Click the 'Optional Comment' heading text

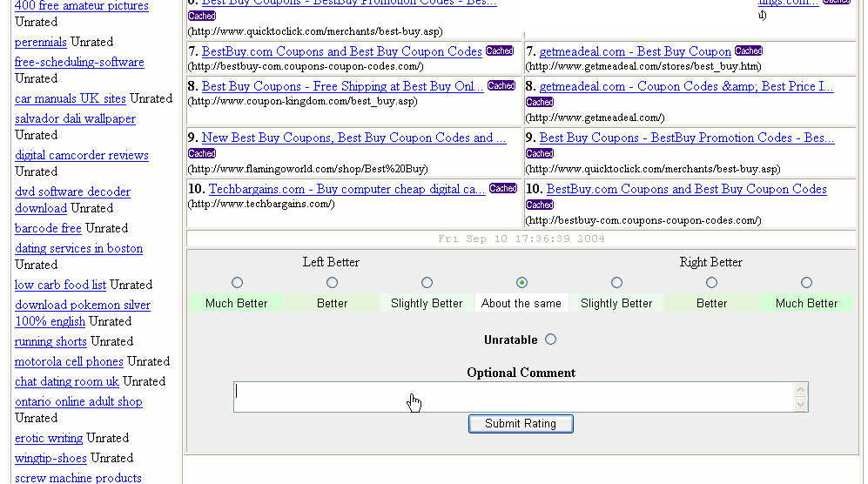click(521, 373)
